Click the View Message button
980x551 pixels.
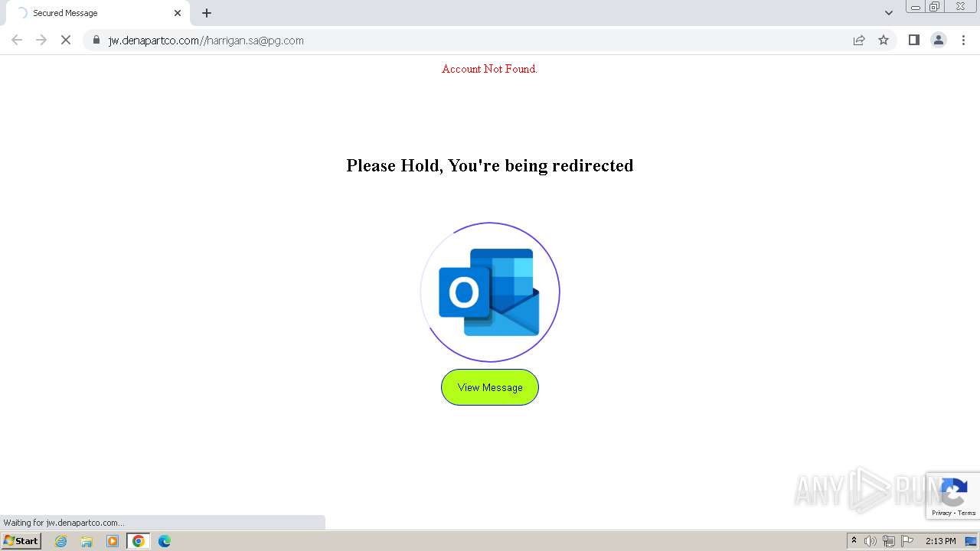pyautogui.click(x=490, y=387)
